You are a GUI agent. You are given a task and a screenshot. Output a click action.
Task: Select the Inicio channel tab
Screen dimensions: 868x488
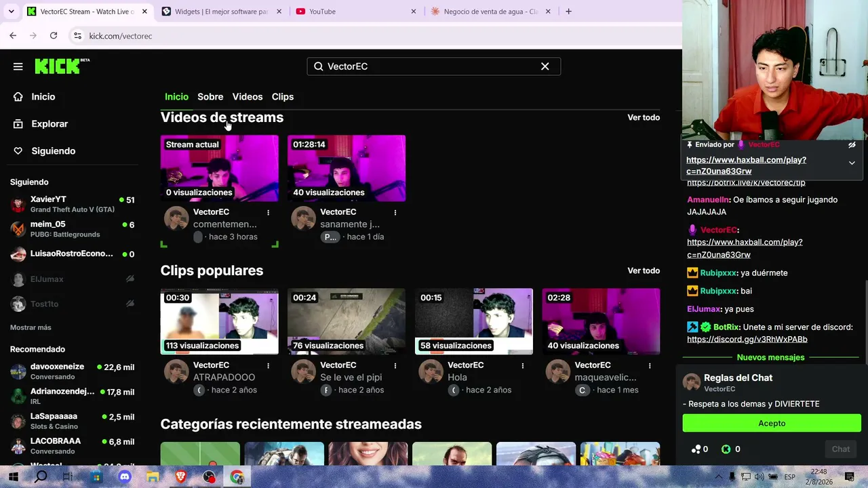176,97
